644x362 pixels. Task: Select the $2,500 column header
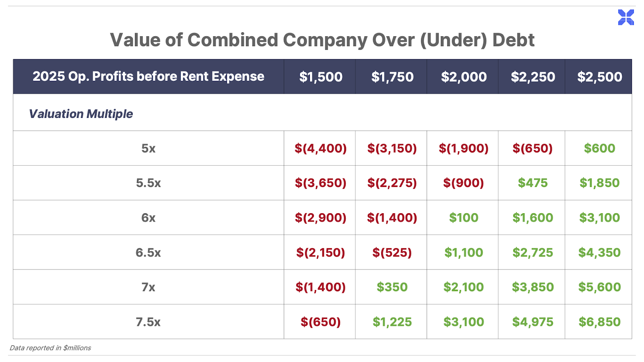click(x=599, y=77)
